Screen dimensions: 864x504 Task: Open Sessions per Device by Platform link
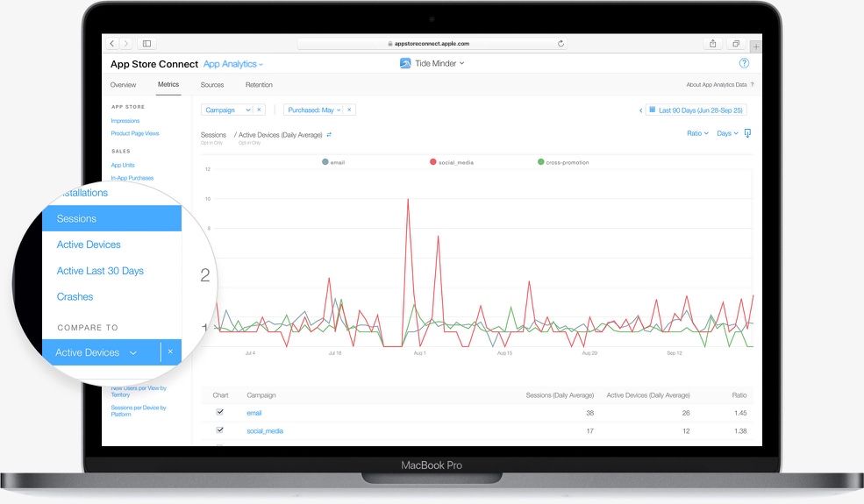[139, 411]
